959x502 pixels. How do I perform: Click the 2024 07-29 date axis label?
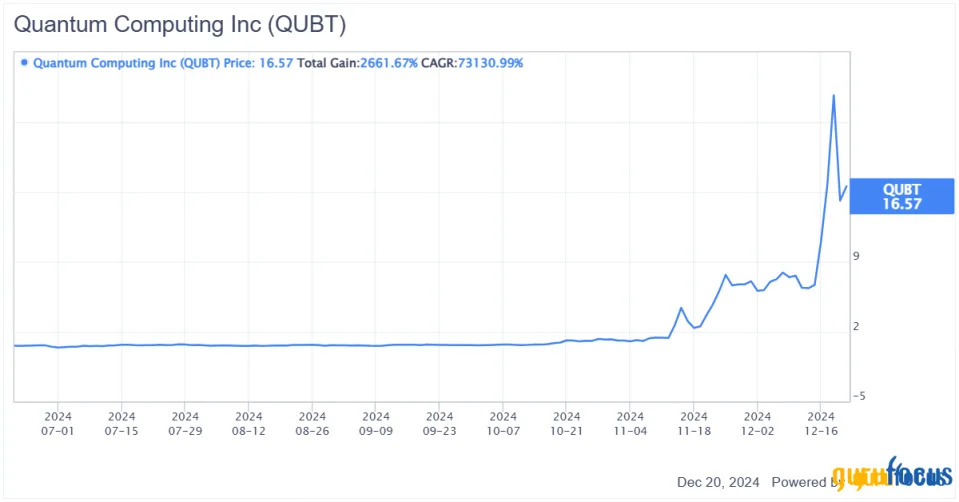point(185,424)
